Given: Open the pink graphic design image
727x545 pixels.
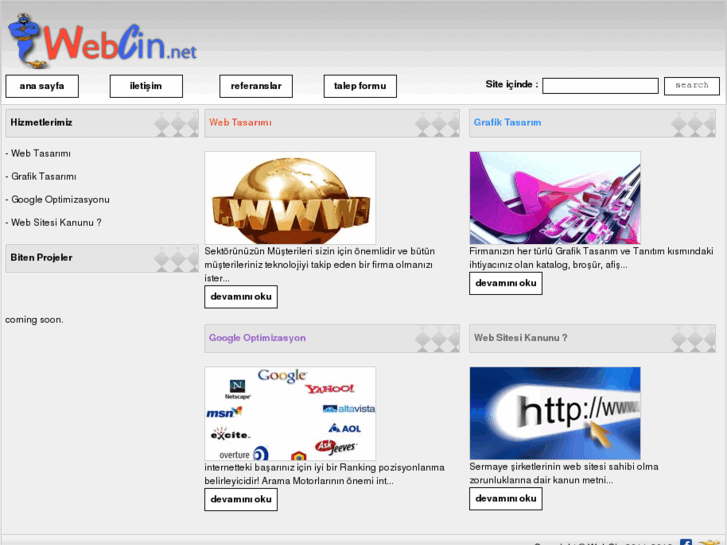Looking at the screenshot, I should (555, 198).
